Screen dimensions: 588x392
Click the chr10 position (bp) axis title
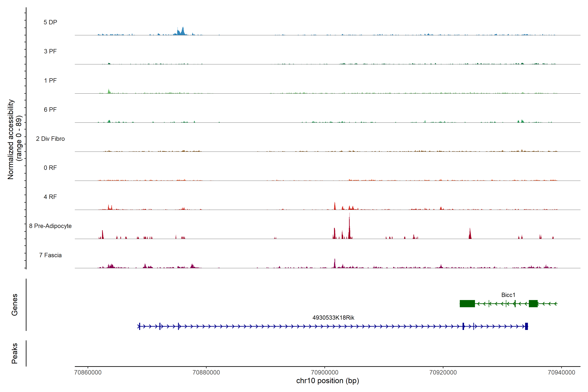point(327,381)
